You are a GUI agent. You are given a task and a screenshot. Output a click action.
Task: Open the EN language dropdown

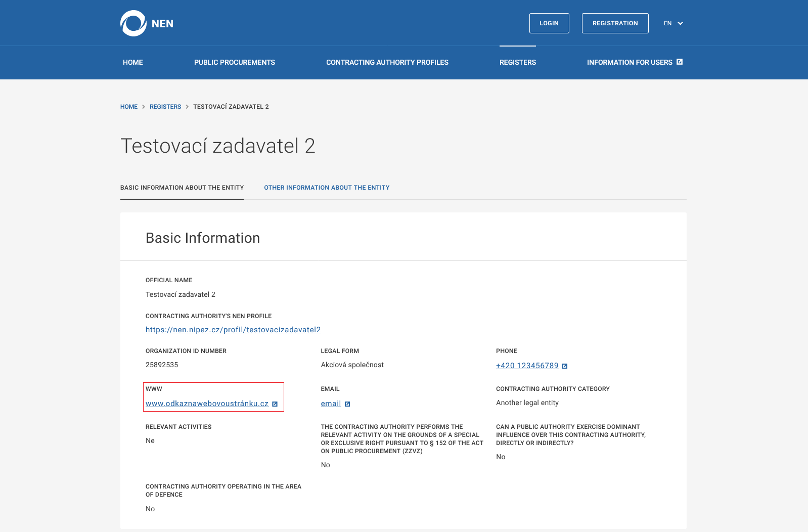pyautogui.click(x=668, y=23)
